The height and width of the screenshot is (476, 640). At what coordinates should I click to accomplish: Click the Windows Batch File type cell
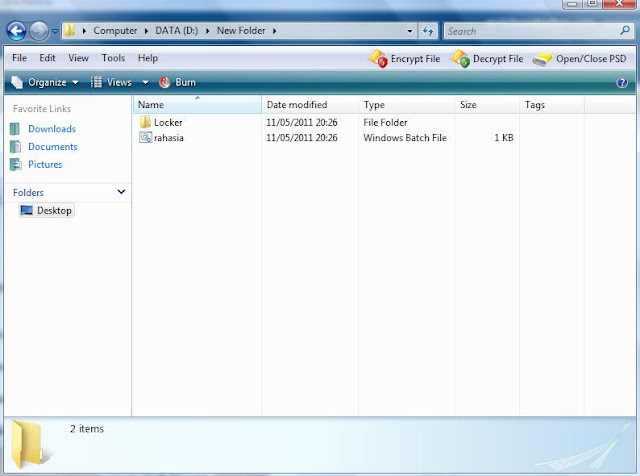(x=405, y=138)
